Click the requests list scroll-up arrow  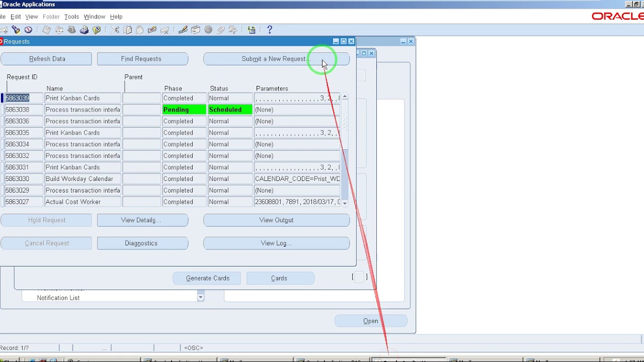pyautogui.click(x=345, y=97)
